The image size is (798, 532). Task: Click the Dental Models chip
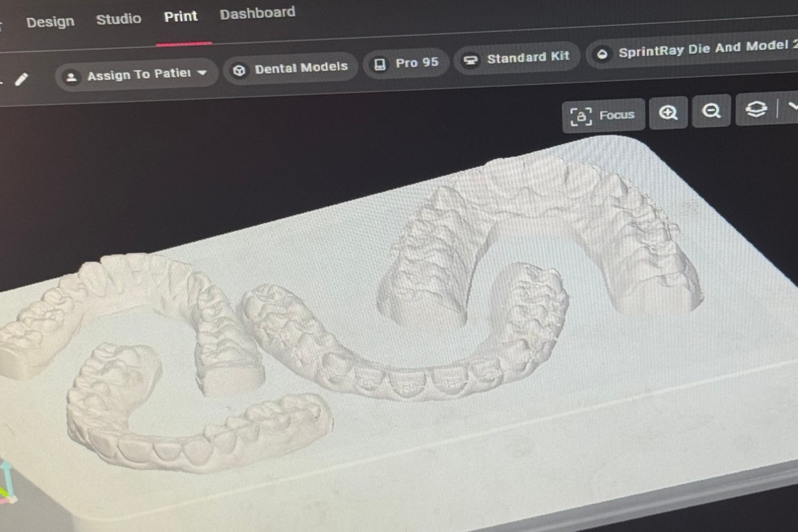(x=290, y=68)
